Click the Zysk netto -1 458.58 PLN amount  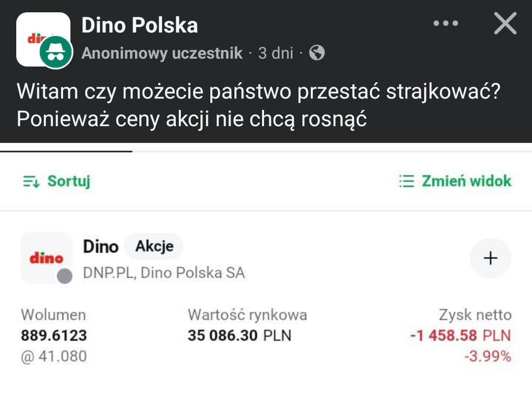pos(460,336)
